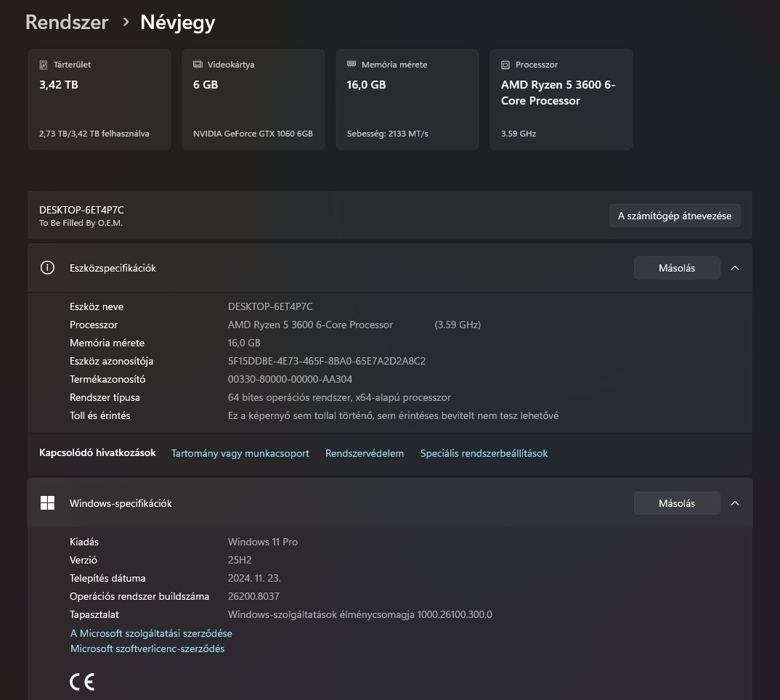The height and width of the screenshot is (700, 780).
Task: Select the élménycsomagja 1000.26100.300.0 value
Action: pyautogui.click(x=360, y=614)
